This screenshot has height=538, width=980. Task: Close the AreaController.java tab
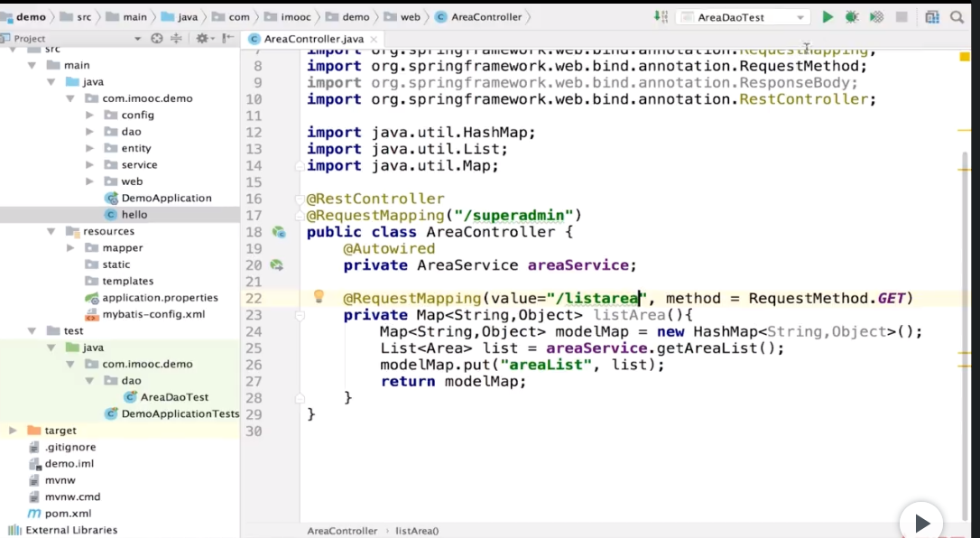click(x=374, y=40)
